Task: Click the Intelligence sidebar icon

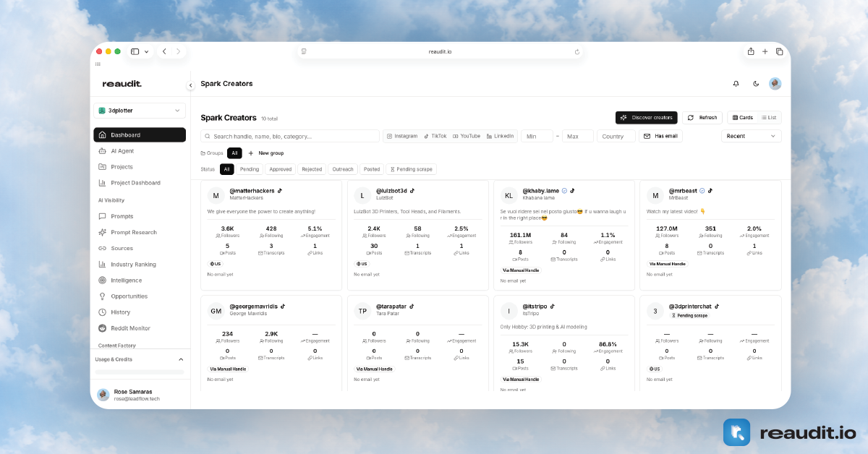Action: (103, 280)
